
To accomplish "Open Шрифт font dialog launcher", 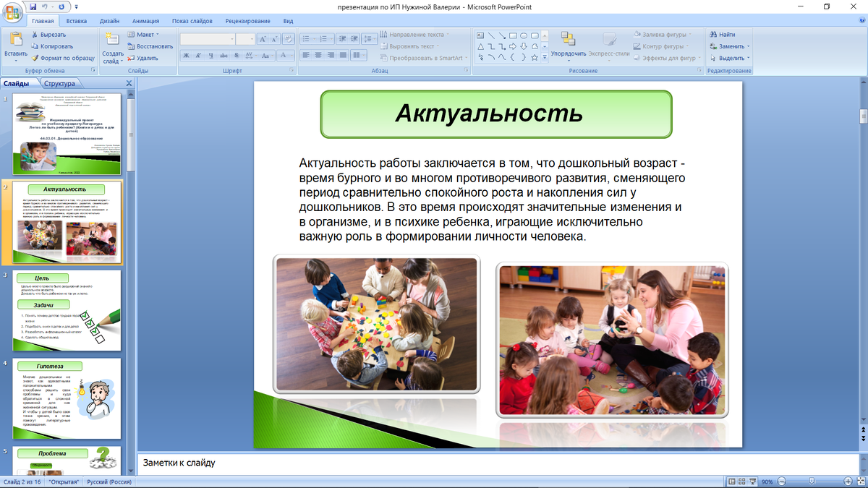I will pyautogui.click(x=293, y=71).
